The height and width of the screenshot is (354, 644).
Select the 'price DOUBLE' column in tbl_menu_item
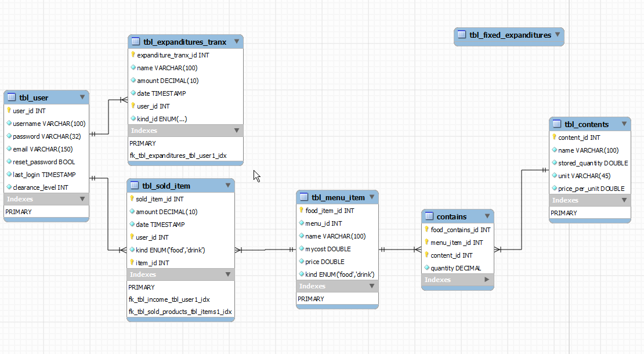[x=337, y=261]
